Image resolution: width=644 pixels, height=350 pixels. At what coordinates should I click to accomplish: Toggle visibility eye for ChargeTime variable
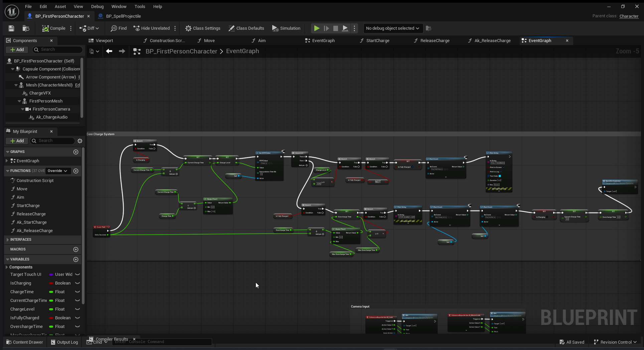click(77, 292)
